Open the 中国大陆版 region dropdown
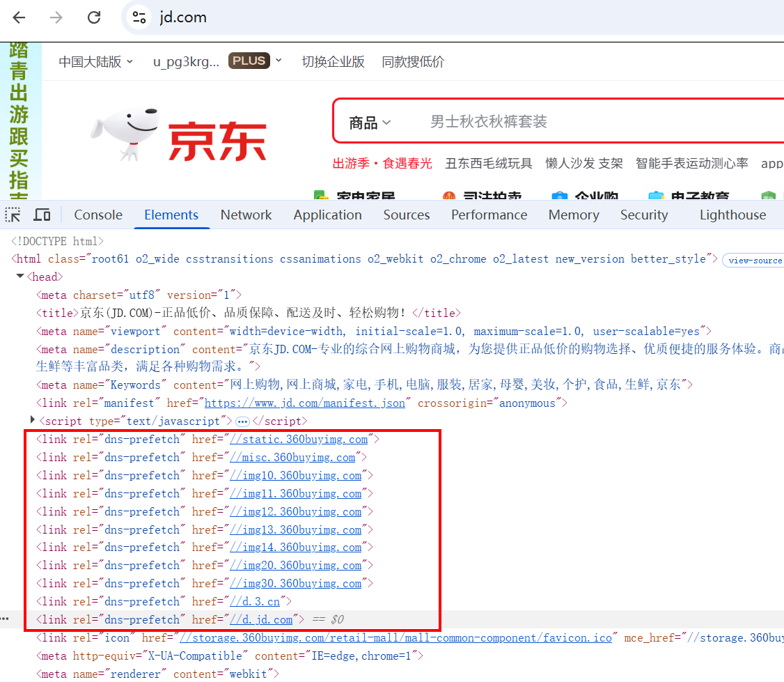This screenshot has width=784, height=682. click(95, 61)
